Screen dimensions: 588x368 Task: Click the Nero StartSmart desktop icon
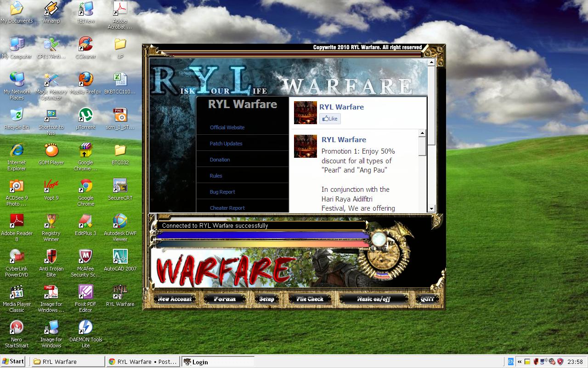[x=17, y=334]
